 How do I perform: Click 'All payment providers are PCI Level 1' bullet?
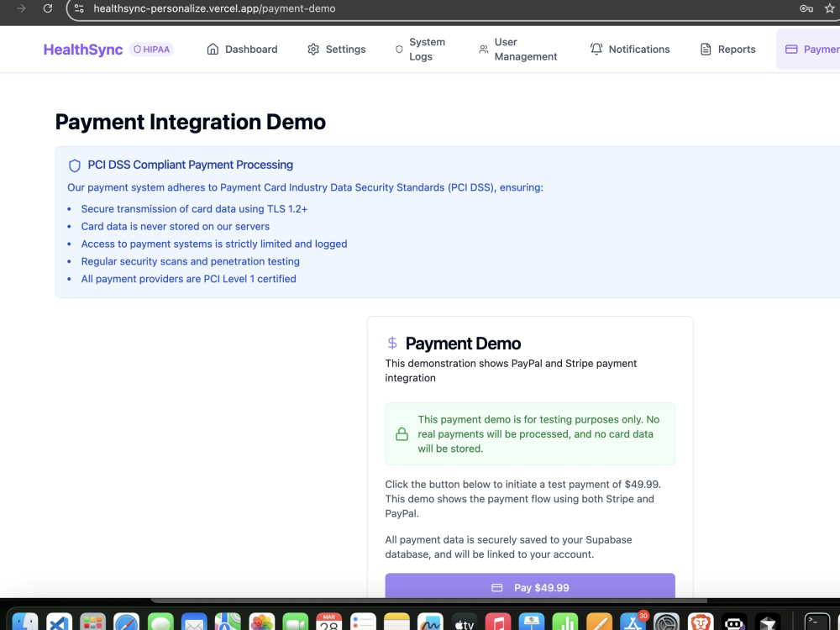[x=188, y=279]
